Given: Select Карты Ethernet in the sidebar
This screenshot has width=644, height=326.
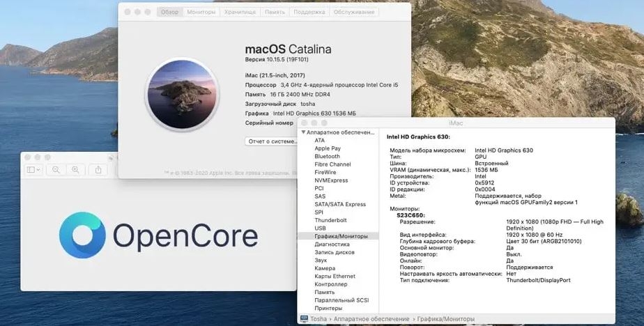Looking at the screenshot, I should point(335,277).
